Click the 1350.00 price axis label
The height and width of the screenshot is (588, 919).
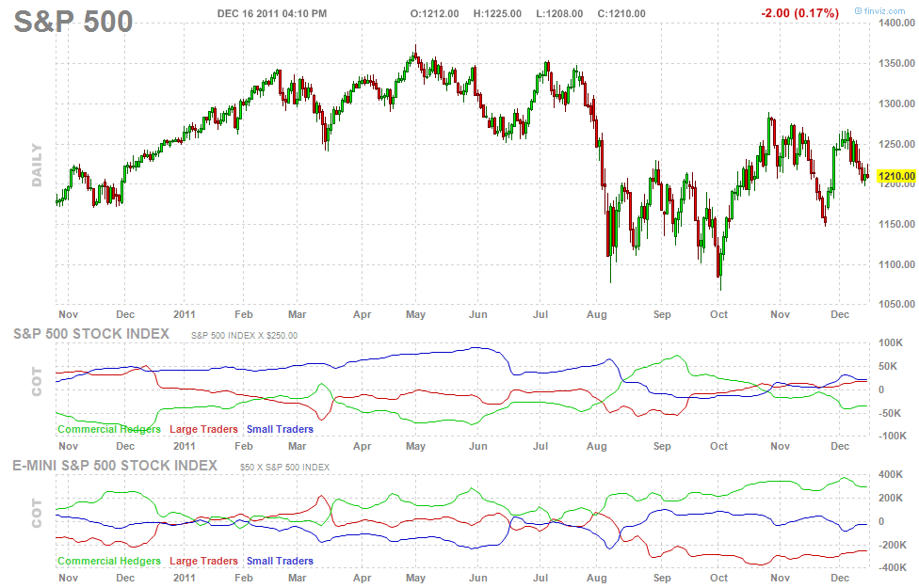tap(896, 63)
